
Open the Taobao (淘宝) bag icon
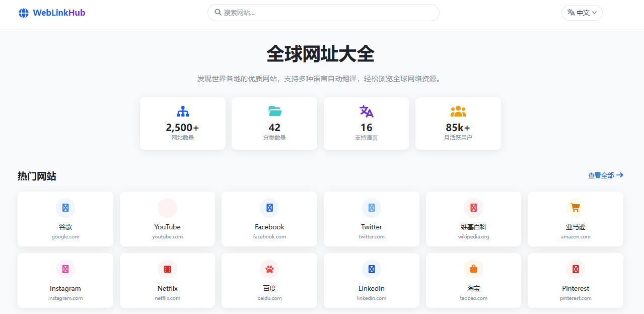coord(473,269)
